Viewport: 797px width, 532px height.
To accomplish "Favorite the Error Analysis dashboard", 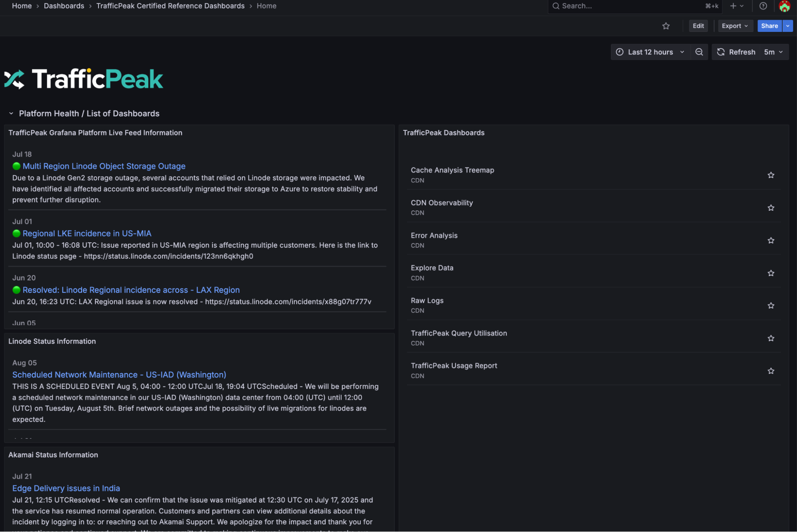I will 771,240.
